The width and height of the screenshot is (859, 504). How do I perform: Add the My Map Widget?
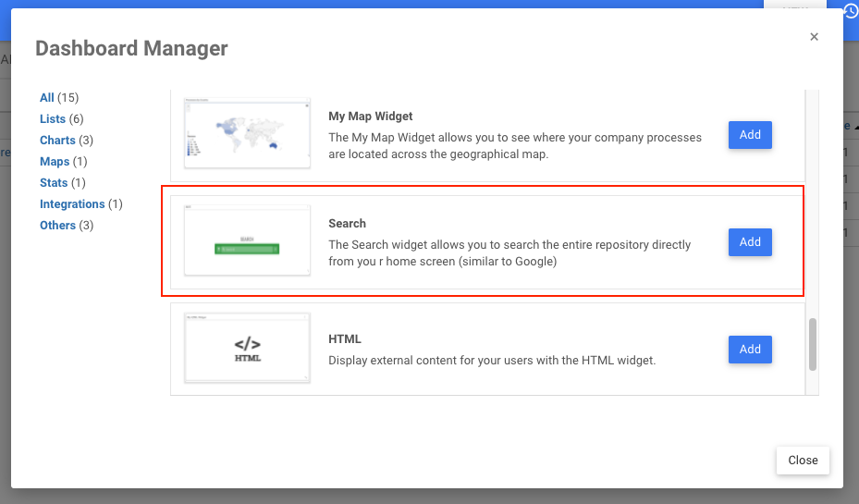point(750,135)
